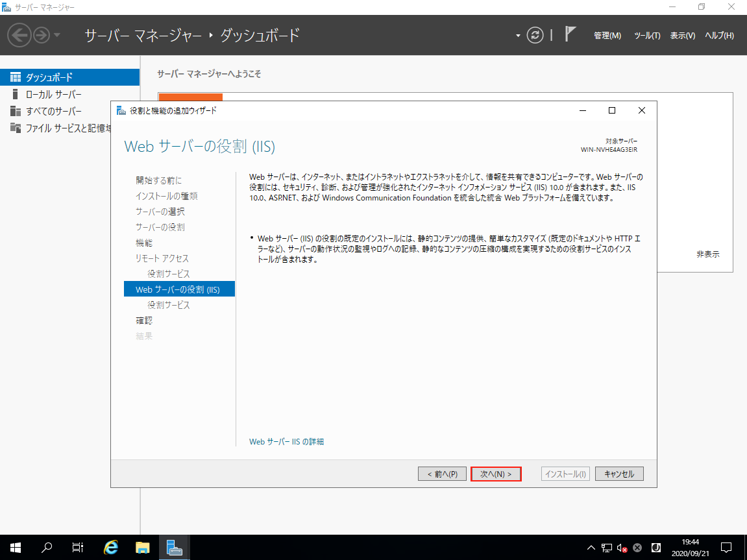Open the ヘルプ(H) menu
This screenshot has width=747, height=560.
(719, 36)
